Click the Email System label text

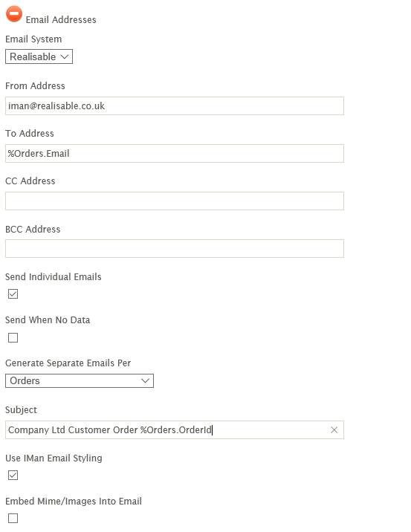click(x=33, y=39)
